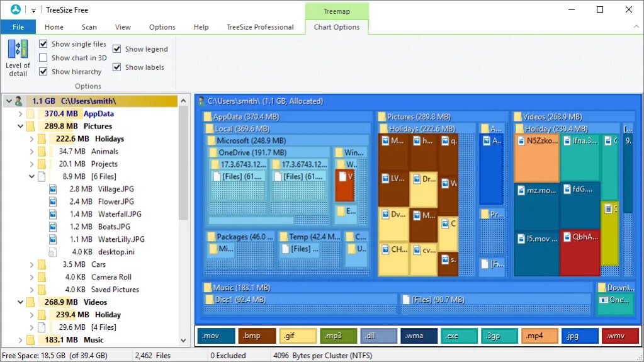Toggle Show single files checkbox
This screenshot has width=644, height=362.
43,43
